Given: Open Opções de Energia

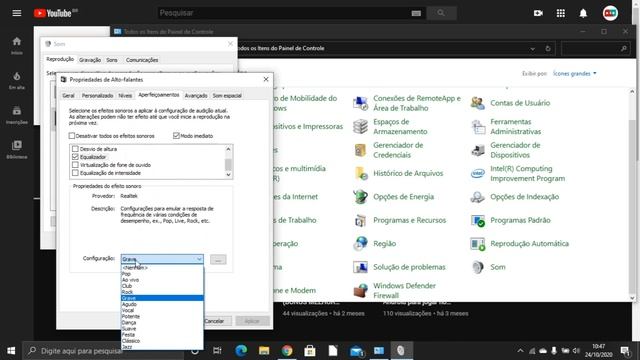Looking at the screenshot, I should tap(393, 197).
